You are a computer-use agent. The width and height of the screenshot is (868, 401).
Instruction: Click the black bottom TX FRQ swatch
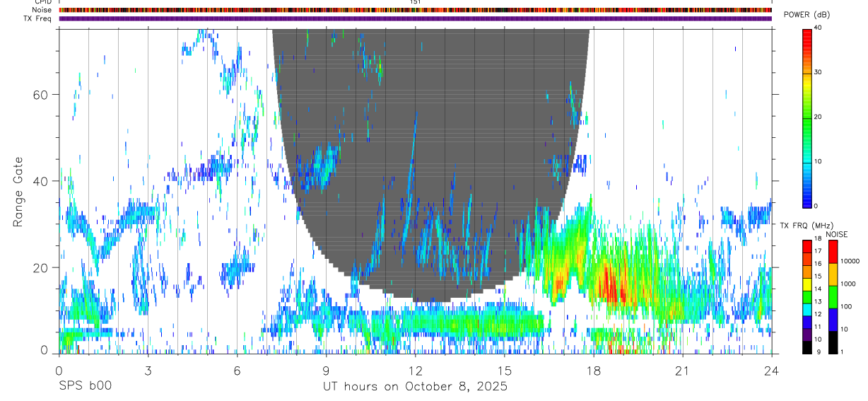[x=807, y=347]
